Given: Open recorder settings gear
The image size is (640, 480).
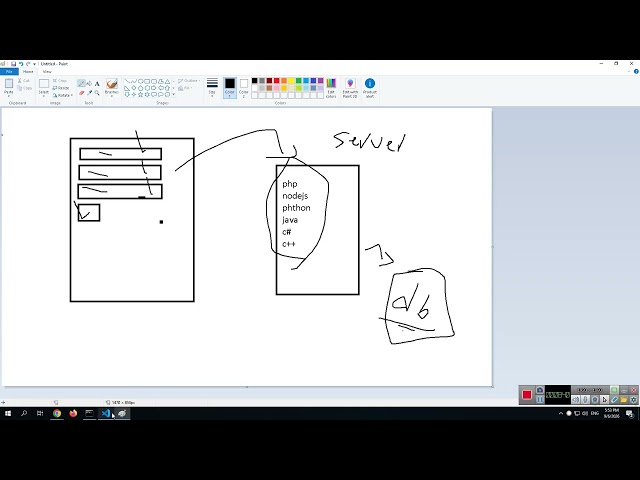Looking at the screenshot, I should click(633, 400).
